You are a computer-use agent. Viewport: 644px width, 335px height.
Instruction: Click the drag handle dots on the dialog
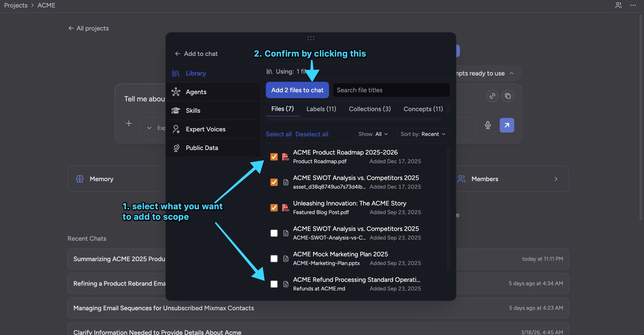click(x=311, y=38)
